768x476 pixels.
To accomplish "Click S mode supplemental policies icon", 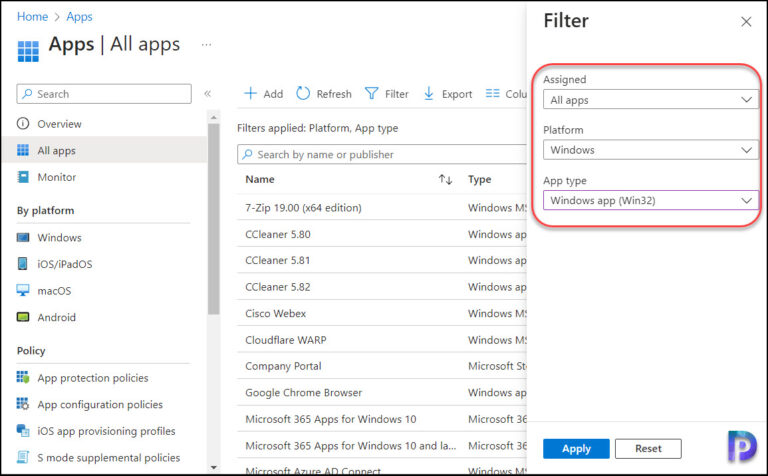I will coord(23,457).
